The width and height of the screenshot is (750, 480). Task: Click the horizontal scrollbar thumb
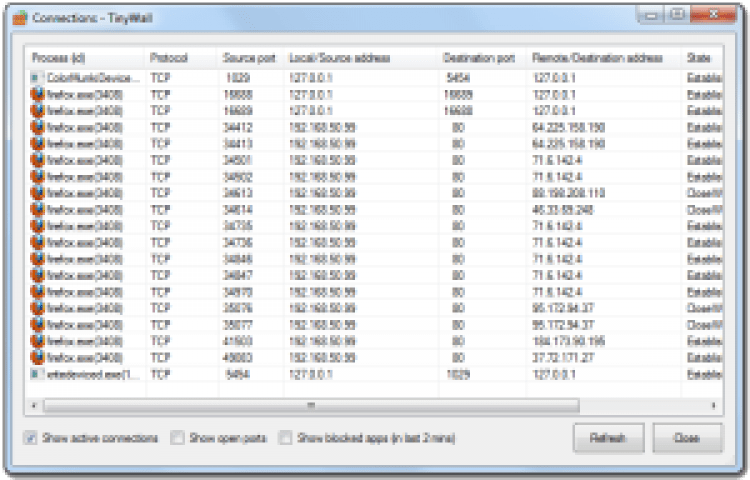coord(310,406)
